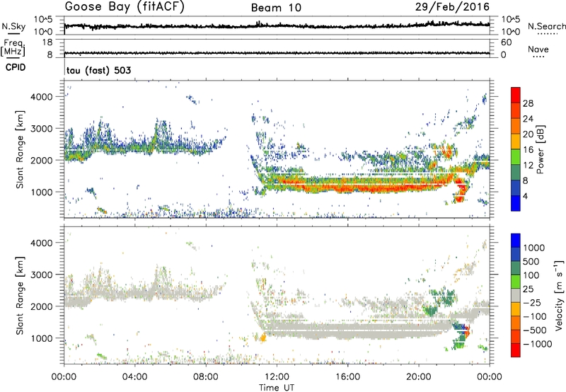This screenshot has width=566, height=392.
Task: Select the 'CPID' label
Action: pyautogui.click(x=16, y=67)
